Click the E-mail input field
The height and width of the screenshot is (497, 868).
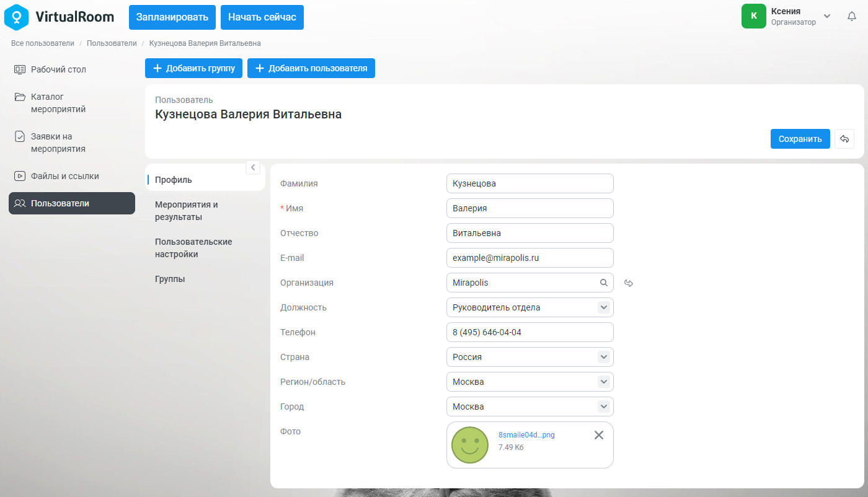click(530, 258)
